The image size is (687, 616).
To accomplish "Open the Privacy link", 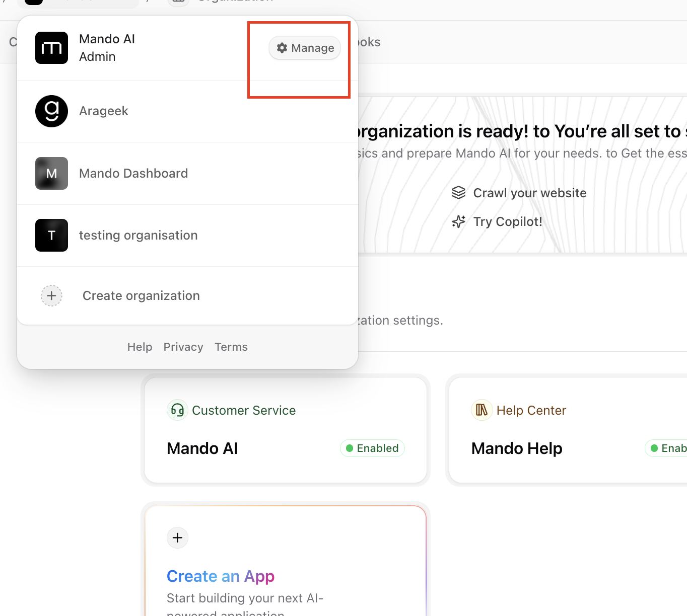I will [183, 347].
